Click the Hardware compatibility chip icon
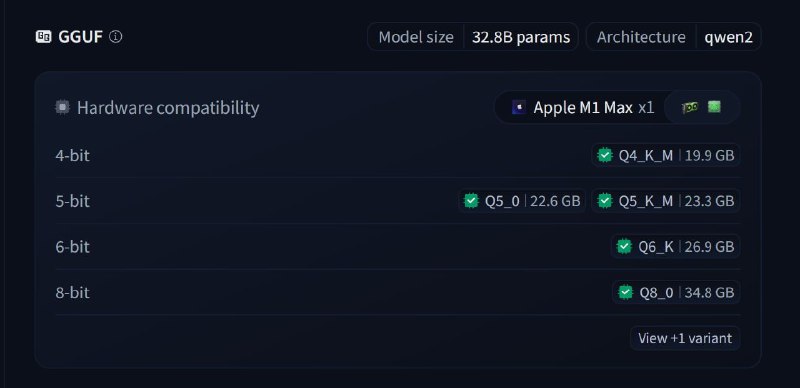This screenshot has height=388, width=800. coord(62,107)
